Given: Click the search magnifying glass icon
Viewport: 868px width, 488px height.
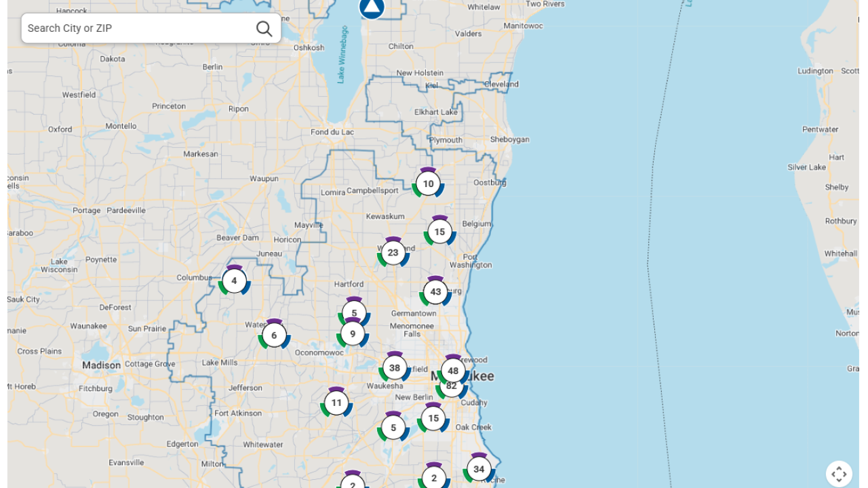Looking at the screenshot, I should (264, 28).
